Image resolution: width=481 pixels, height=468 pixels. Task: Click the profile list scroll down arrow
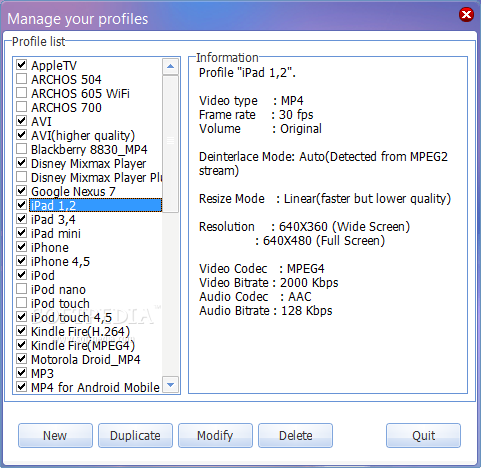[x=170, y=385]
